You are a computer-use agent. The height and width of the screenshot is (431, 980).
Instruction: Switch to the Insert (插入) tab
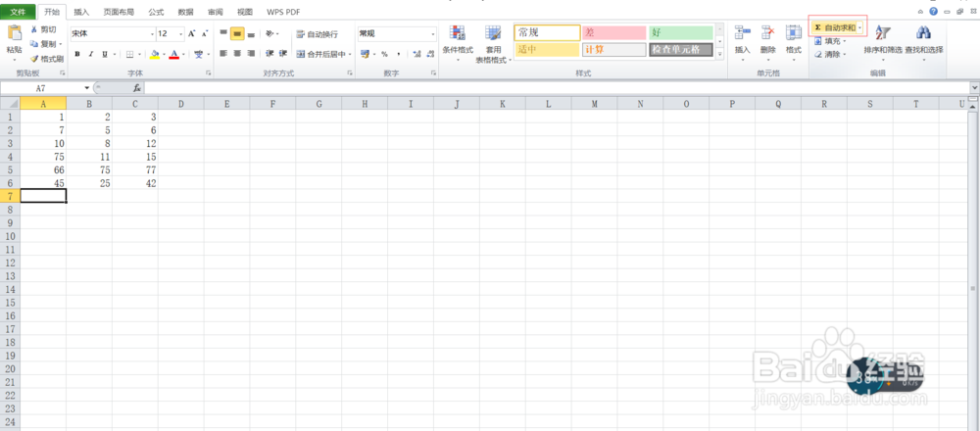(81, 12)
